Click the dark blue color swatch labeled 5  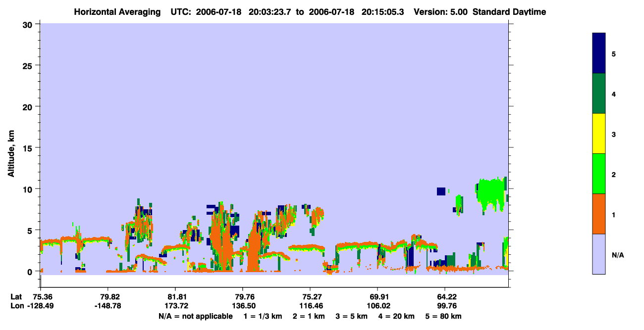(x=599, y=53)
